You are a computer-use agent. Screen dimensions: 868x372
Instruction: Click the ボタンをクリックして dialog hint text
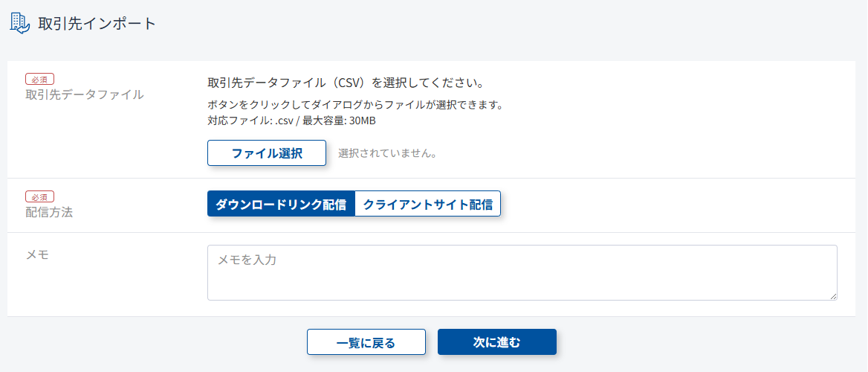355,105
